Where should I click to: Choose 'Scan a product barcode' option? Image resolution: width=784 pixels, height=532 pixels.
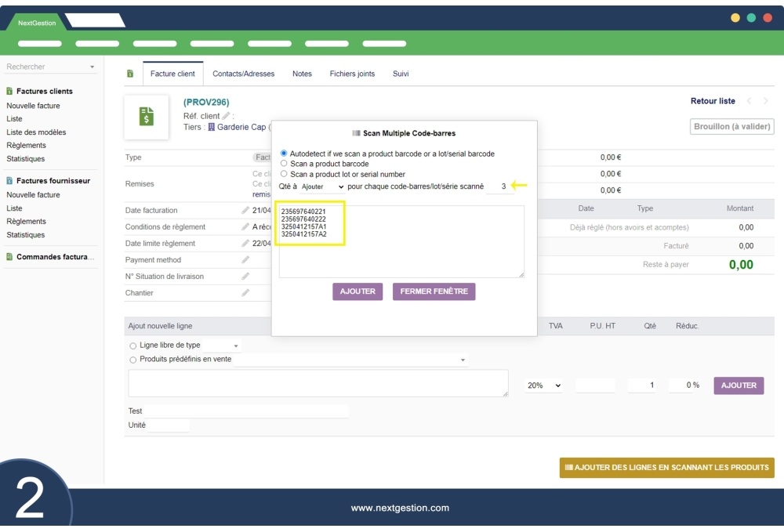tap(284, 164)
